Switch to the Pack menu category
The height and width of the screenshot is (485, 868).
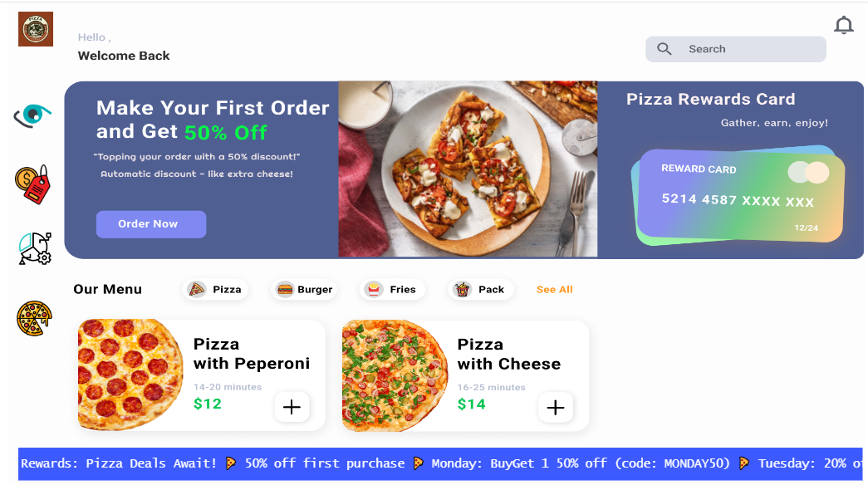coord(480,289)
